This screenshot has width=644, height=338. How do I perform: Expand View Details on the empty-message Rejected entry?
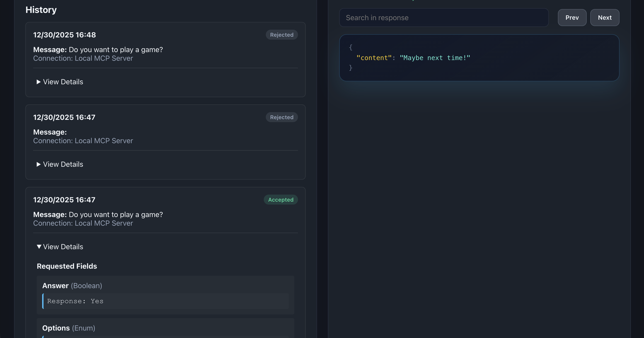[x=60, y=164]
